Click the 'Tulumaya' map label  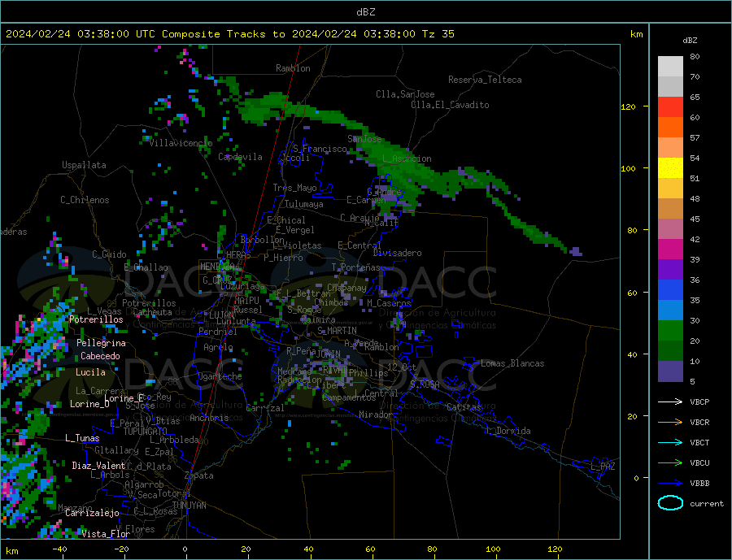pos(304,204)
